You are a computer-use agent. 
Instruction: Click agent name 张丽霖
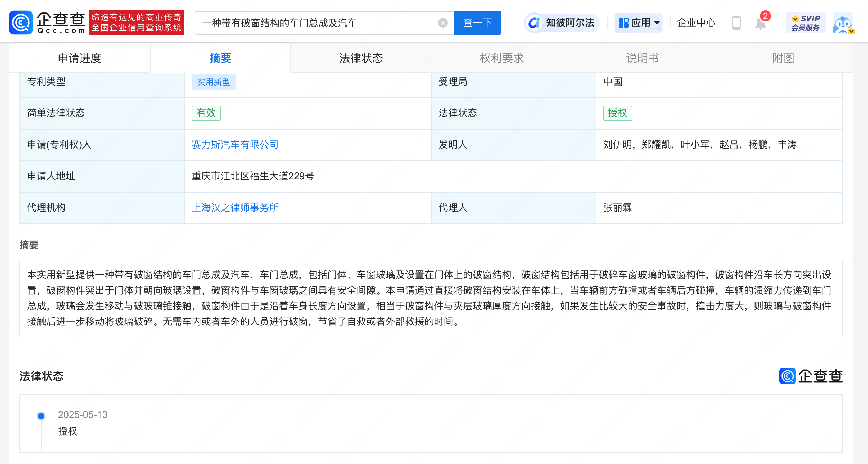[x=617, y=208]
